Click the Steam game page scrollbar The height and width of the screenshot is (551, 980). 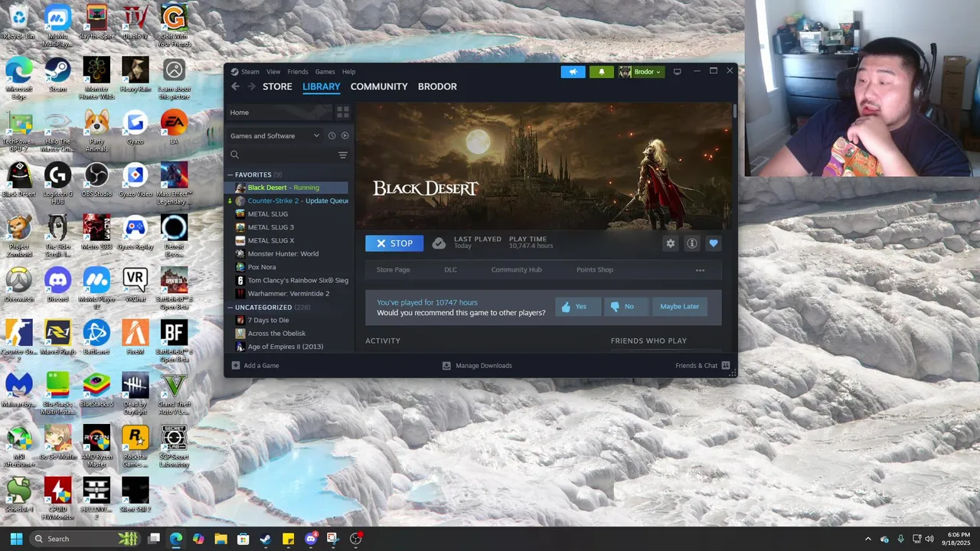point(735,111)
